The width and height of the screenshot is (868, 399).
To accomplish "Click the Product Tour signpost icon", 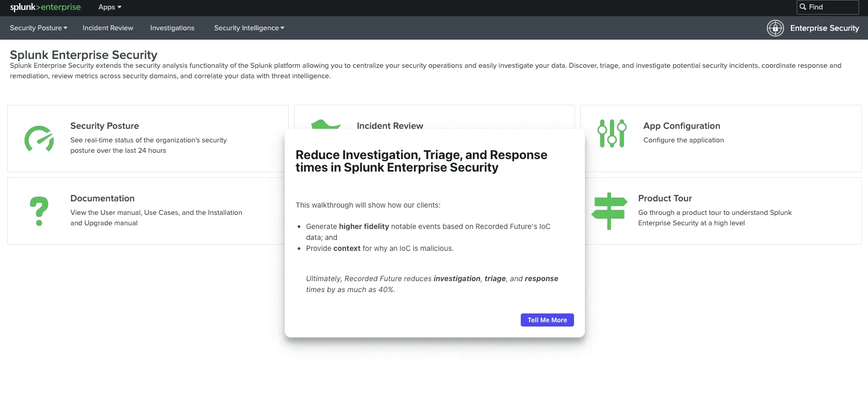I will [x=609, y=211].
